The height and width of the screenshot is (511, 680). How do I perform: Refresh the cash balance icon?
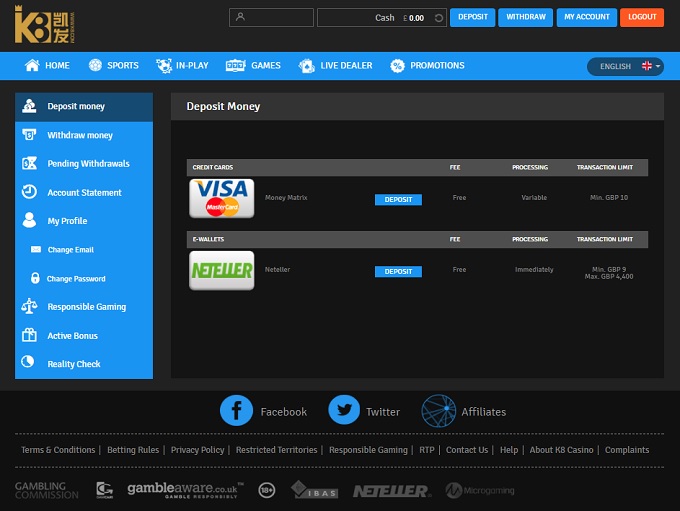pos(438,18)
